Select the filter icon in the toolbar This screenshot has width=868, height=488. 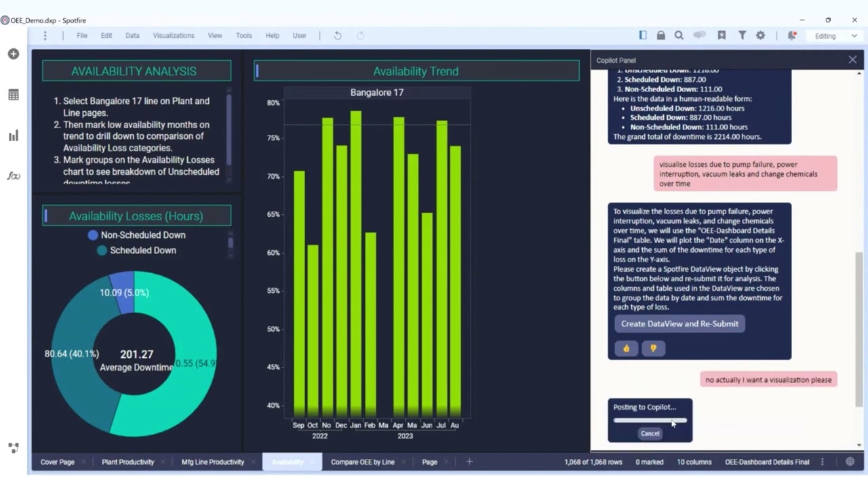coord(743,35)
